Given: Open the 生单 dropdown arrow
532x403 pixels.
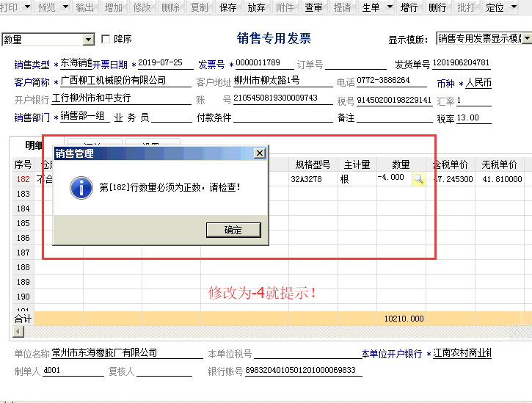Looking at the screenshot, I should coord(390,7).
